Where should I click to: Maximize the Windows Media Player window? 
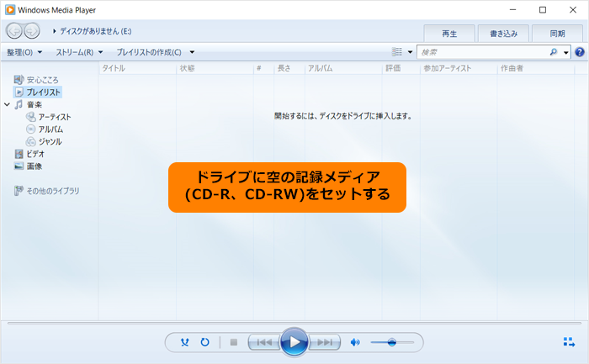click(543, 10)
